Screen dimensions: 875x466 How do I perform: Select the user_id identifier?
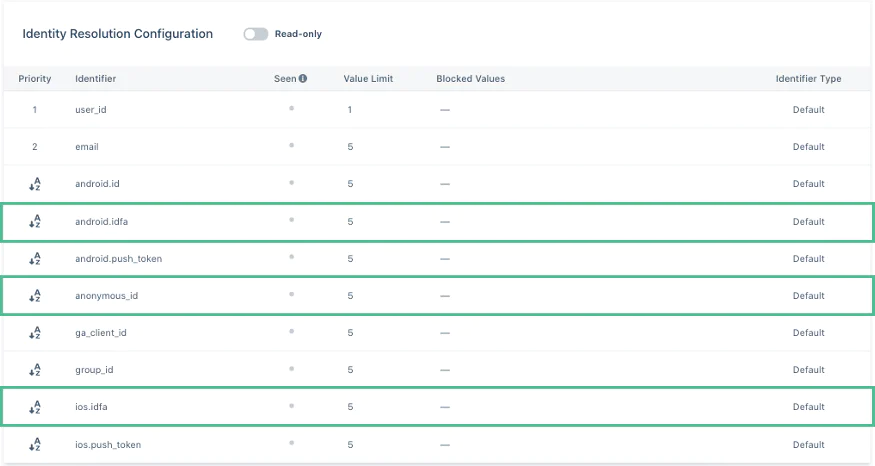click(x=90, y=110)
